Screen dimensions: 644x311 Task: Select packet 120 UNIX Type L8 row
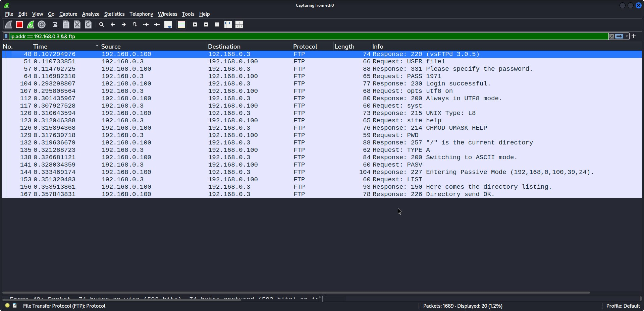tap(322, 113)
